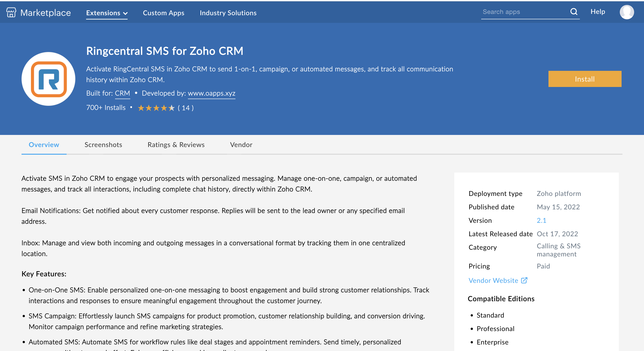This screenshot has height=351, width=644.
Task: Click the search magnifier icon
Action: point(574,11)
